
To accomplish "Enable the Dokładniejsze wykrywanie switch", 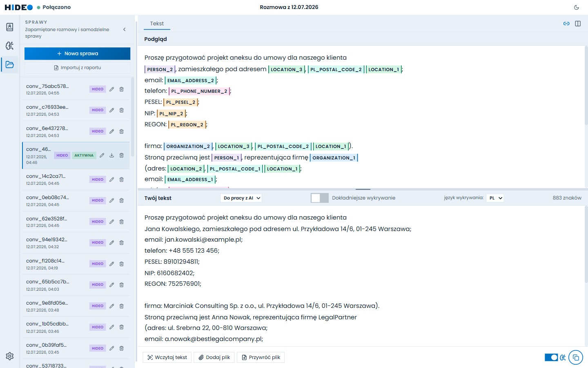I will [319, 198].
